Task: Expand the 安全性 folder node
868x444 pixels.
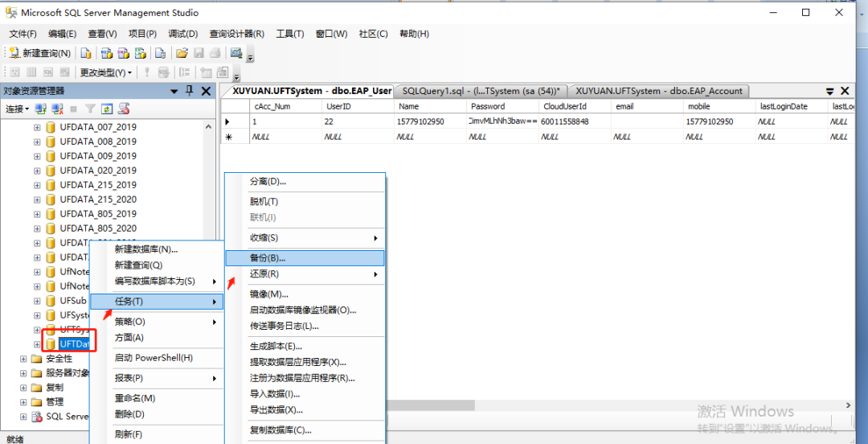Action: click(x=23, y=359)
